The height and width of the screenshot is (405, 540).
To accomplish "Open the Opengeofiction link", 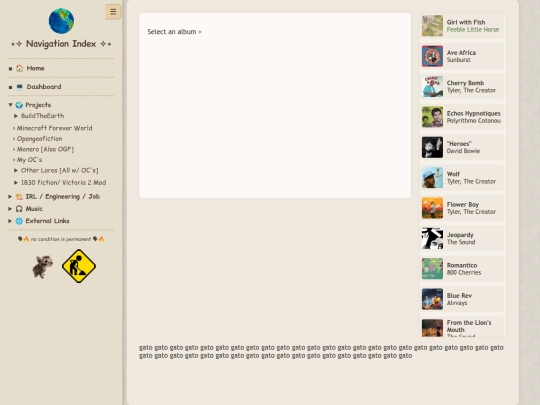I will [40, 138].
